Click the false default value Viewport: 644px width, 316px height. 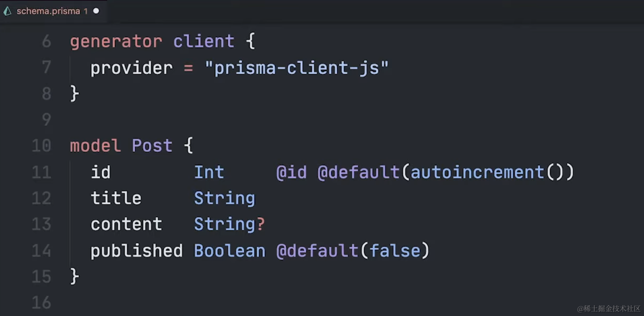click(x=395, y=251)
